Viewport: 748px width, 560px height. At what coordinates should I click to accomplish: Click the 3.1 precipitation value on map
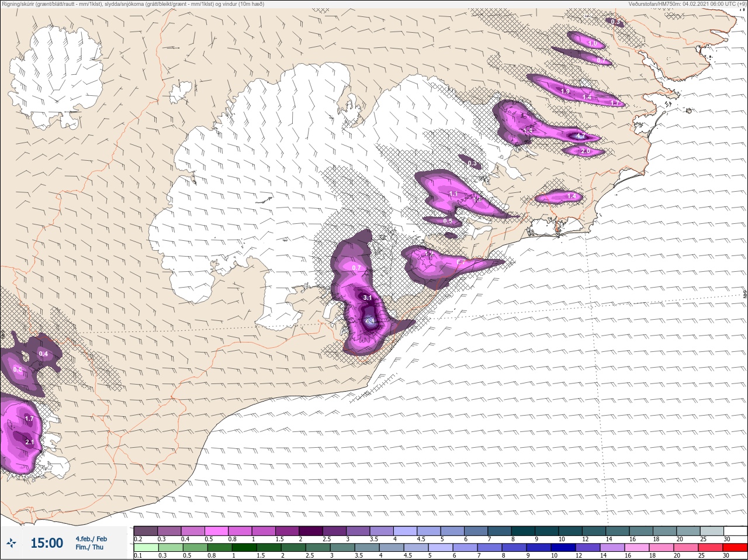tap(368, 298)
